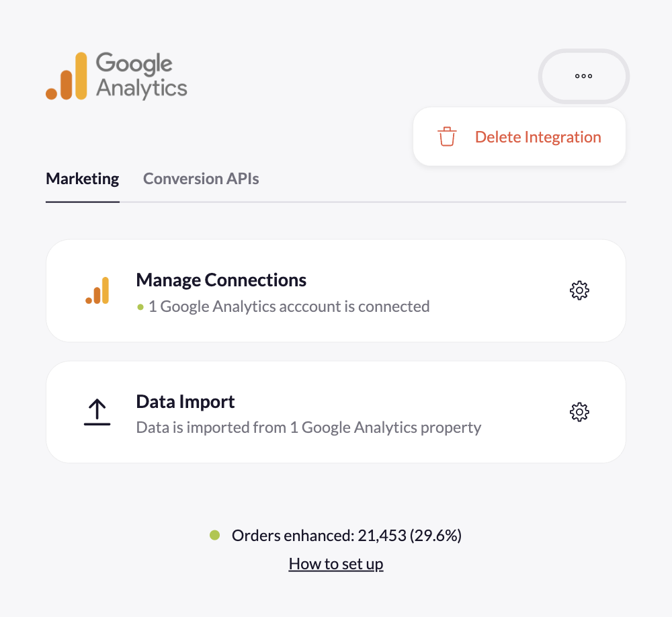The width and height of the screenshot is (672, 617).
Task: Click the green dot beside Orders enhanced
Action: [x=215, y=536]
